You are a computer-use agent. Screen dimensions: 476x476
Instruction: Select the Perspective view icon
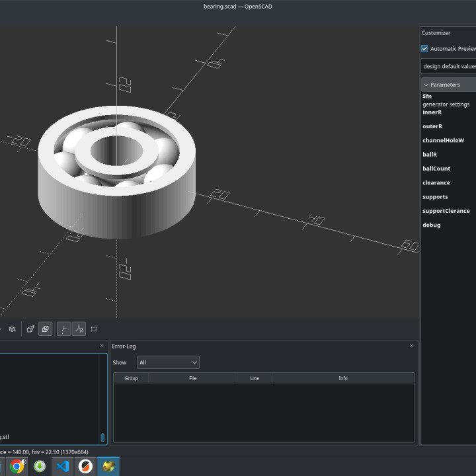click(30, 329)
